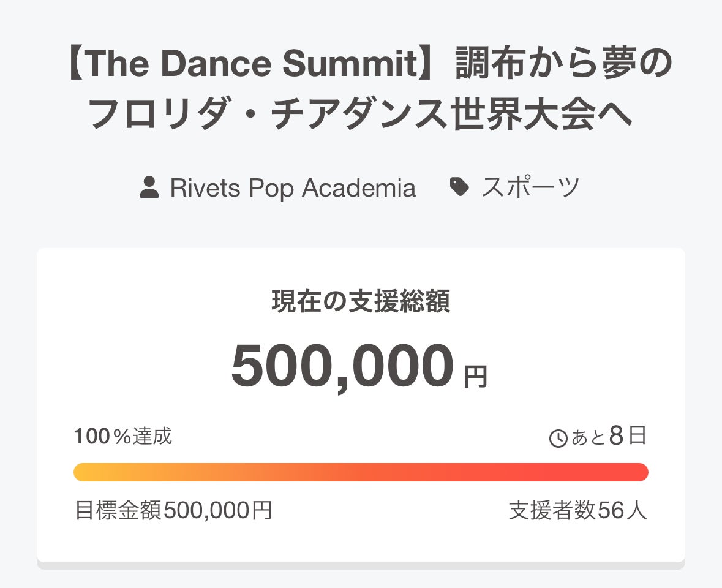This screenshot has width=722, height=588.
Task: Click the あと text before the days number
Action: [589, 438]
